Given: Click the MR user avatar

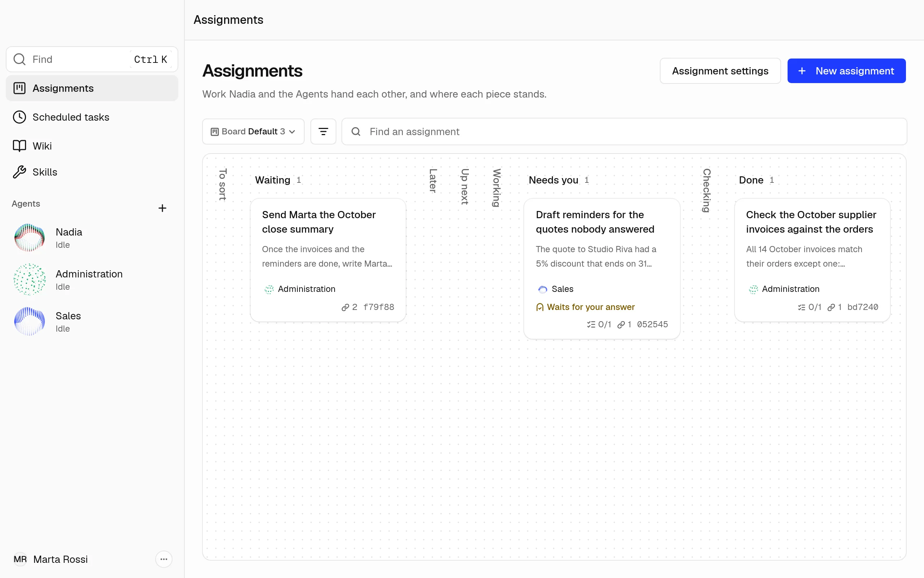Looking at the screenshot, I should (20, 559).
